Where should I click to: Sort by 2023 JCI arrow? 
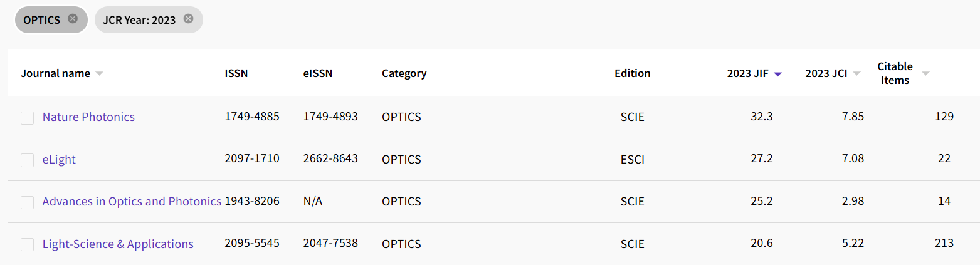(x=857, y=74)
